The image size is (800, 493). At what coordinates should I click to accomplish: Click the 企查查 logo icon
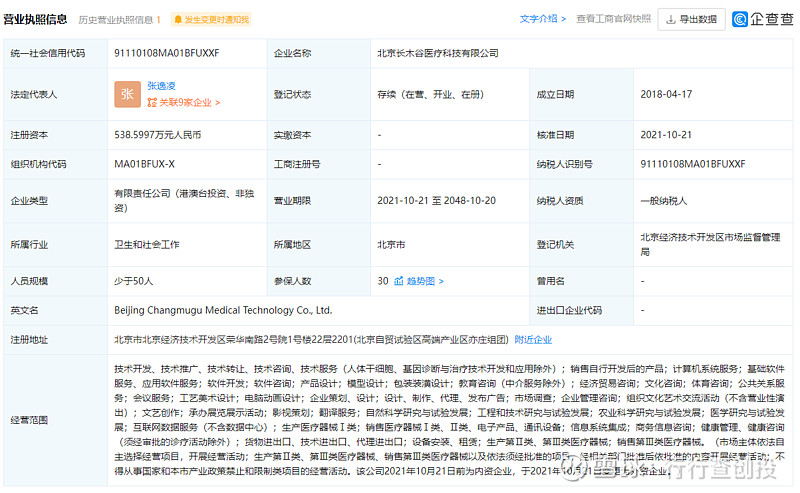click(x=739, y=19)
